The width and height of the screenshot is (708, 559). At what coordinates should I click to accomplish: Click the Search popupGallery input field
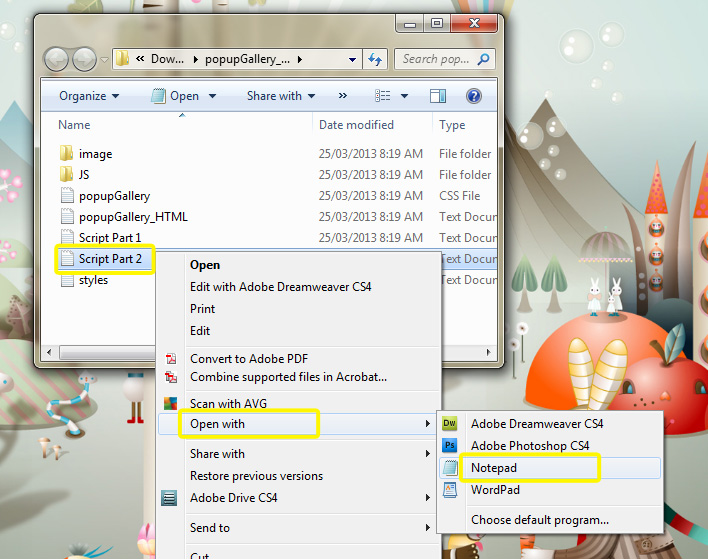pos(436,59)
